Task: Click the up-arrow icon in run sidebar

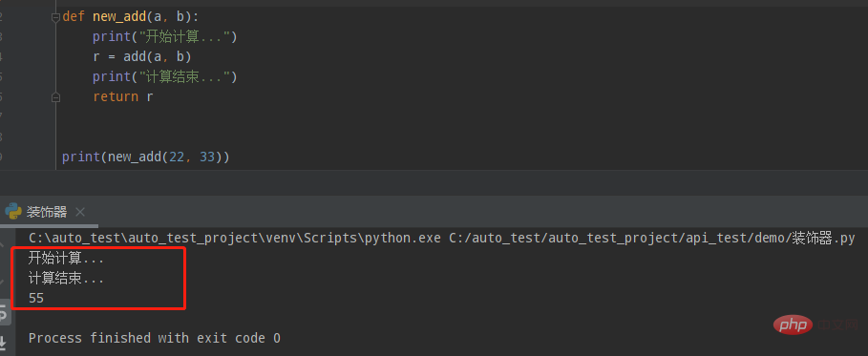Action: tap(3, 244)
